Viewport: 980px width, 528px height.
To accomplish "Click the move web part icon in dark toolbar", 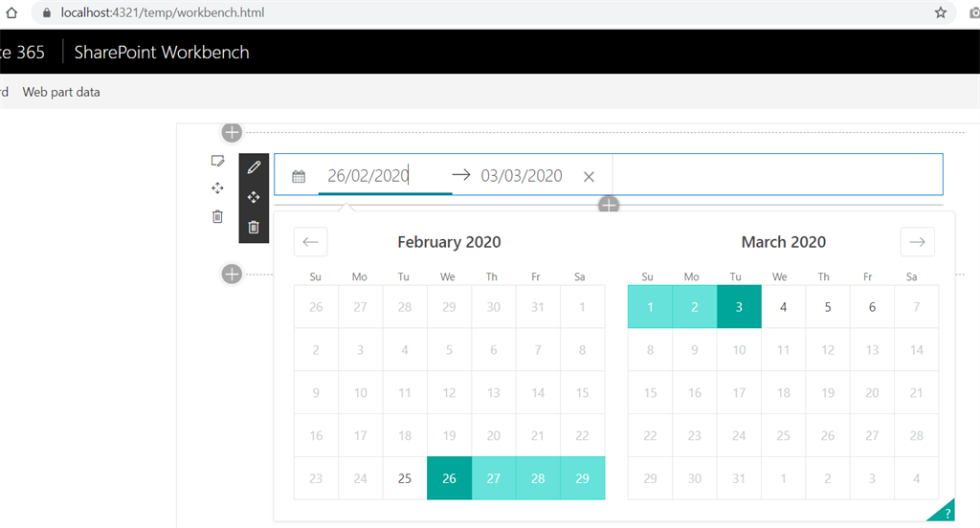I will click(x=254, y=197).
